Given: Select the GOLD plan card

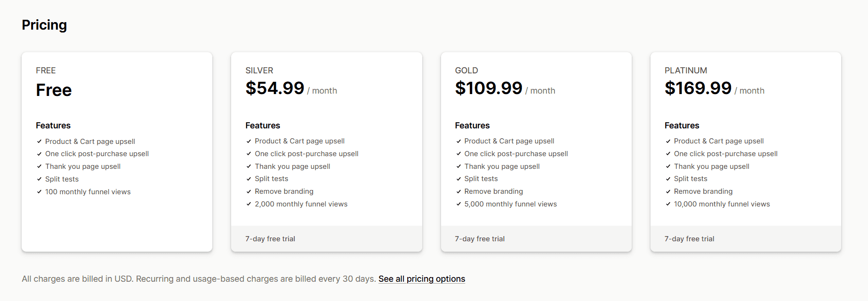Looking at the screenshot, I should [536, 151].
